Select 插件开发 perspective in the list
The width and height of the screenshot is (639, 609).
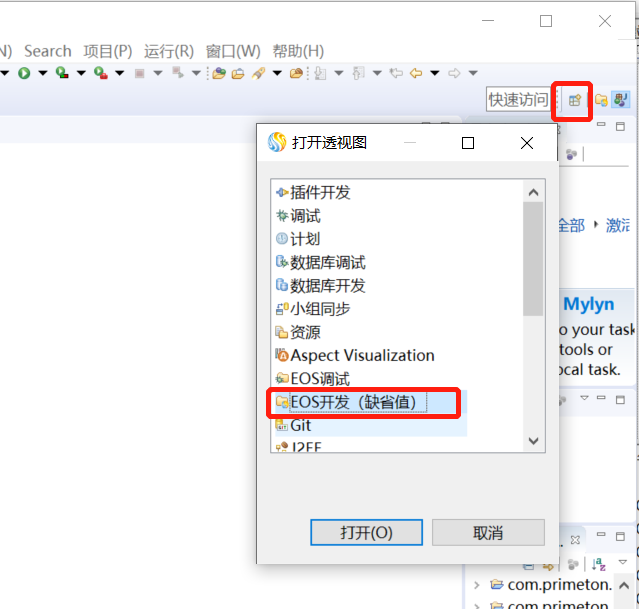320,192
